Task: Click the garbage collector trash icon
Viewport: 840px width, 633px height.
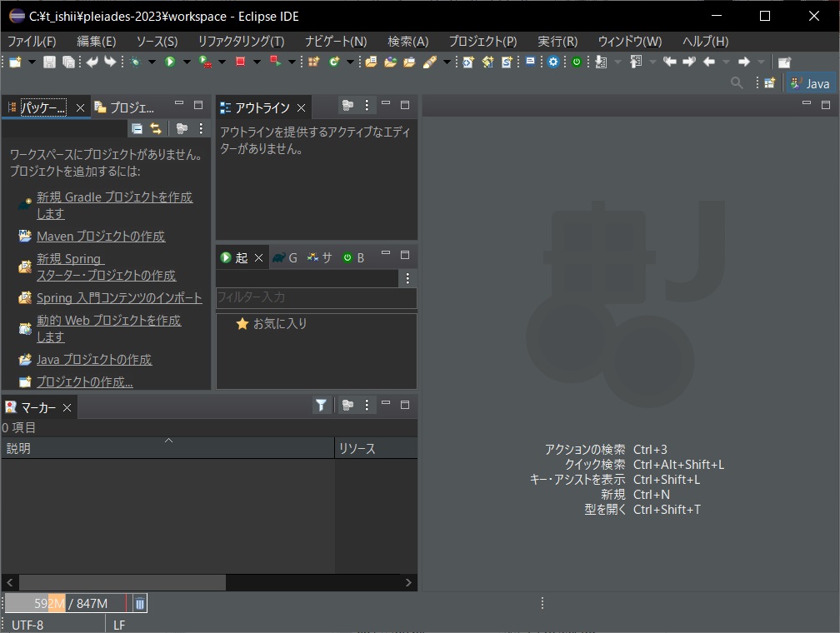Action: click(139, 604)
